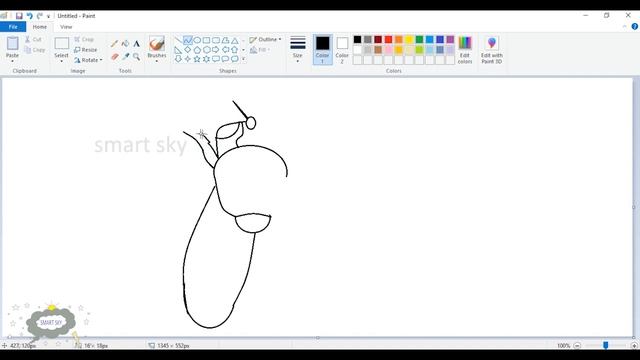Activate Color 1 foreground selector

322,49
